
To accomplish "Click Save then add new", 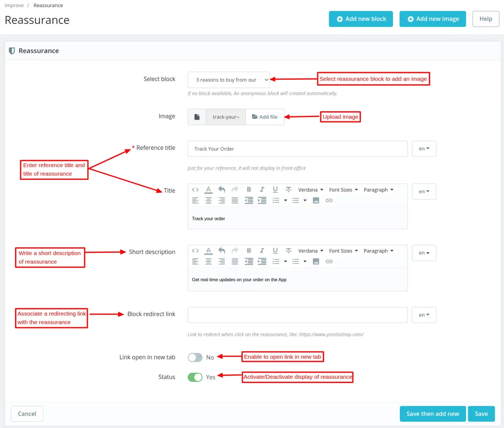I will pos(433,414).
